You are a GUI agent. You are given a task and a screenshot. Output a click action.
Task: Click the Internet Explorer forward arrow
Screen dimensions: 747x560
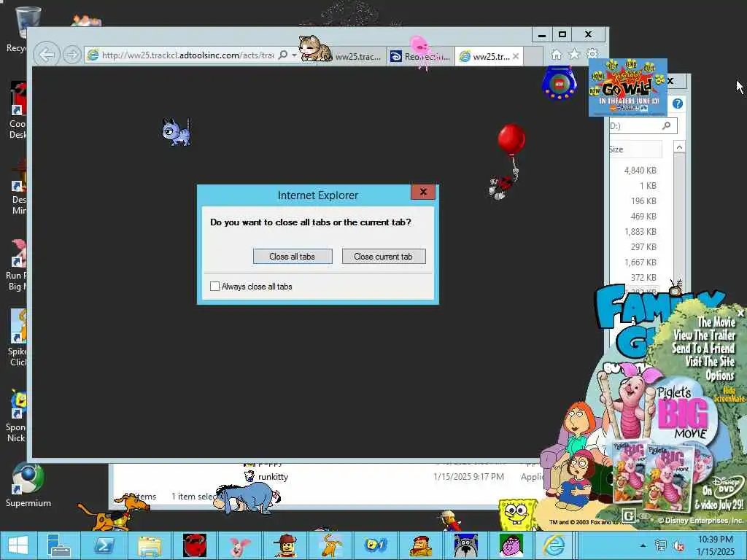click(72, 55)
